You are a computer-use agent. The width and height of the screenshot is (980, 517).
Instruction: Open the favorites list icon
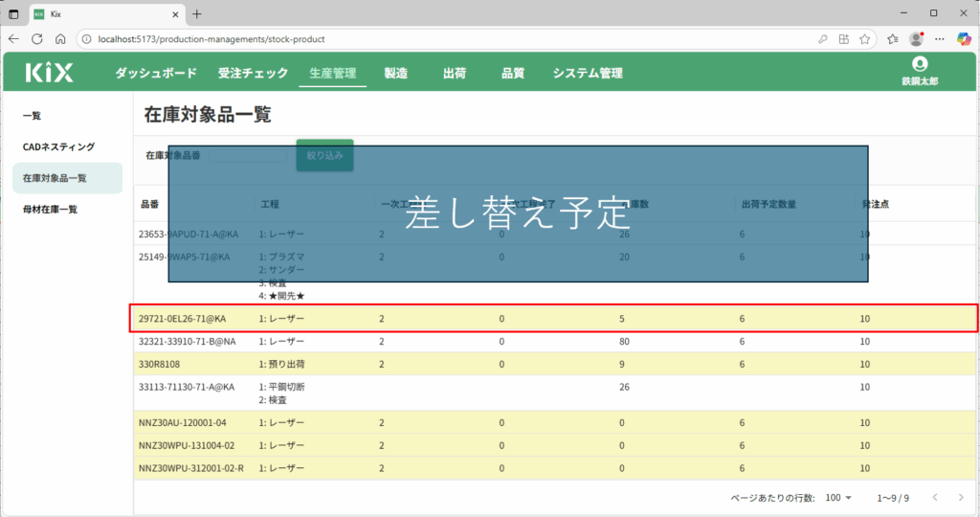click(x=893, y=38)
